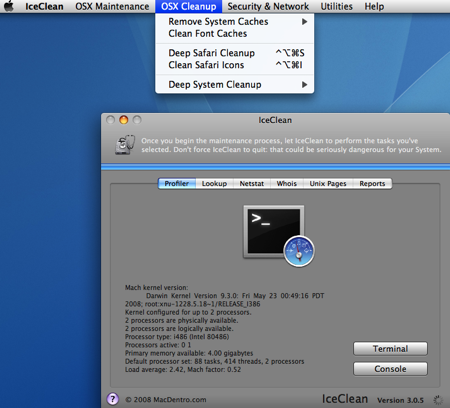Switch to the Profiler tab
This screenshot has height=408, width=450.
click(x=177, y=184)
